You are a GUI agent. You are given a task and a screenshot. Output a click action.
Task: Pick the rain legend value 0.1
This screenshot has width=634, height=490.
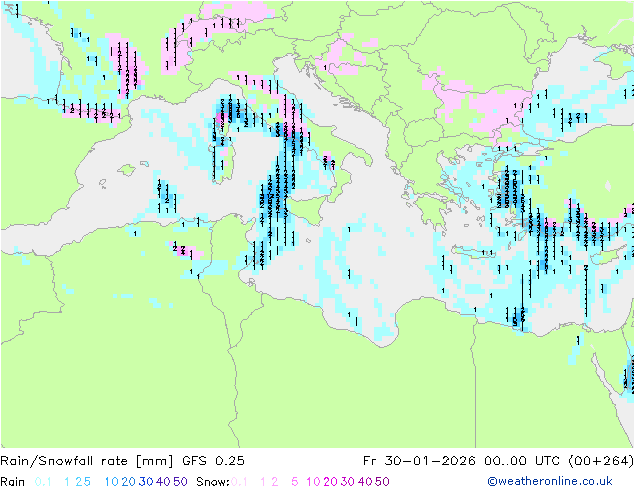pos(43,482)
